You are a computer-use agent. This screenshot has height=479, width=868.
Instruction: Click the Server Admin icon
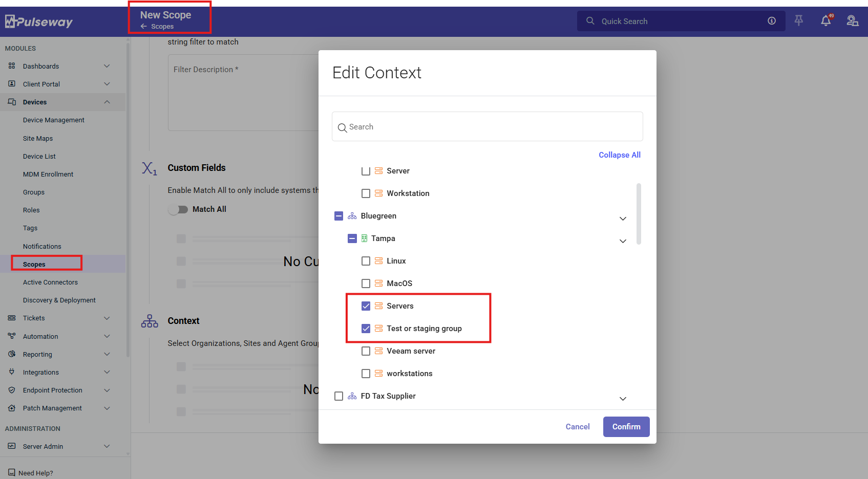click(x=12, y=446)
